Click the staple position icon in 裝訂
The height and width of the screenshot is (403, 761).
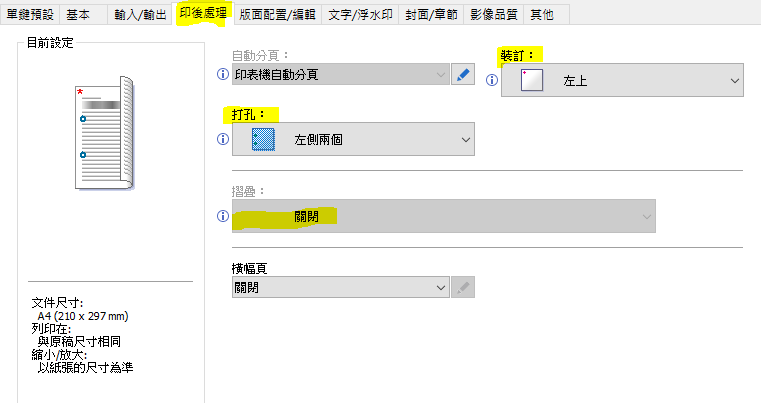click(531, 80)
